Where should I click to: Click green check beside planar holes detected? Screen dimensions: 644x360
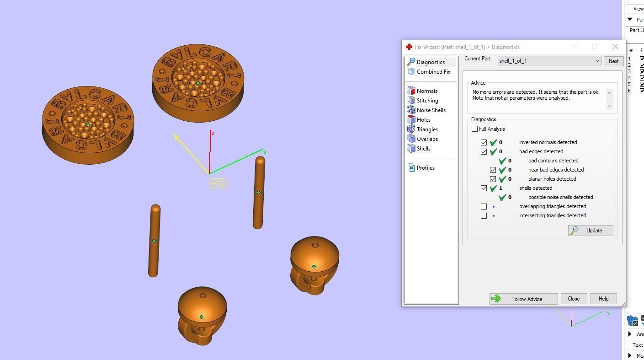click(502, 179)
